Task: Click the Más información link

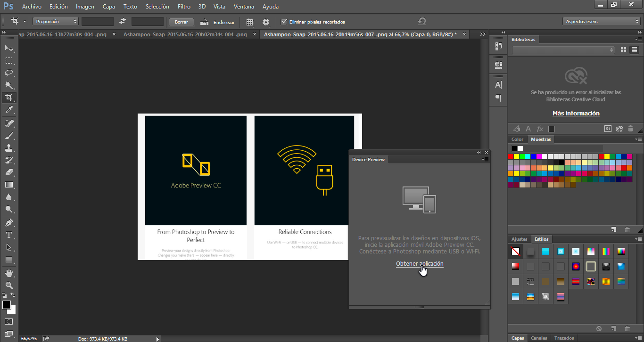Action: coord(576,114)
